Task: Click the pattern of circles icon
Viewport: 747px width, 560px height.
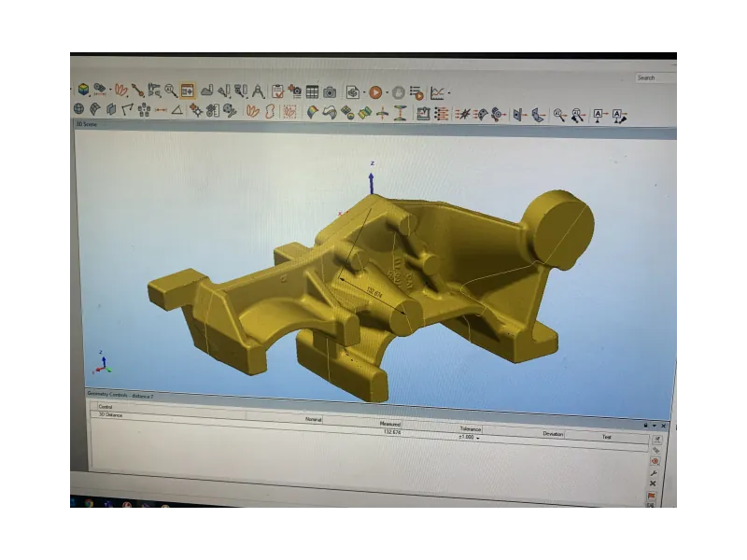Action: click(x=144, y=110)
